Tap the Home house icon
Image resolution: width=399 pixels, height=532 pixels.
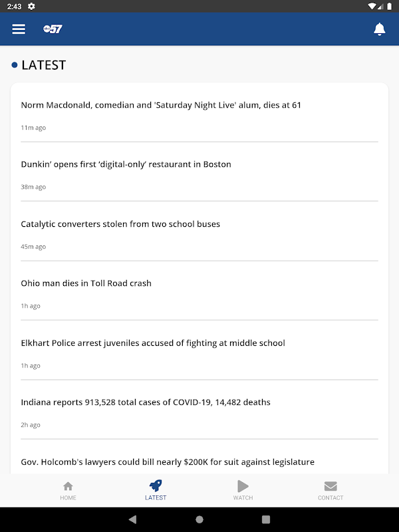pyautogui.click(x=68, y=486)
